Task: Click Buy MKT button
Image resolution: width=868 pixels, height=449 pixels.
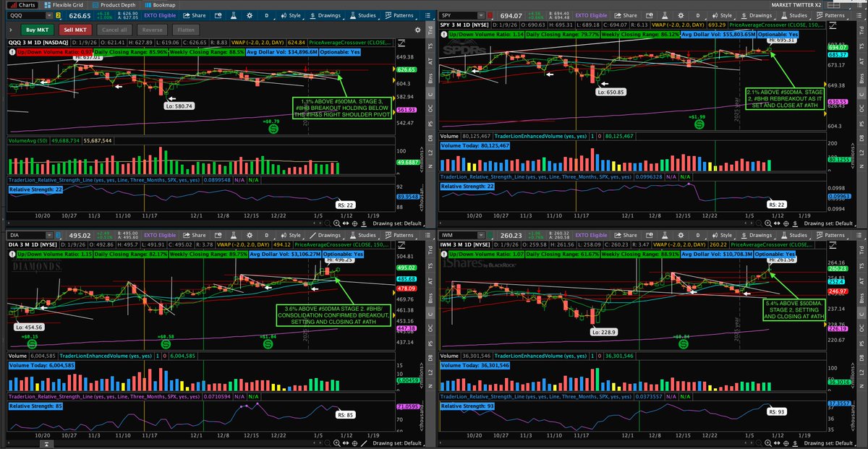Action: pyautogui.click(x=37, y=30)
